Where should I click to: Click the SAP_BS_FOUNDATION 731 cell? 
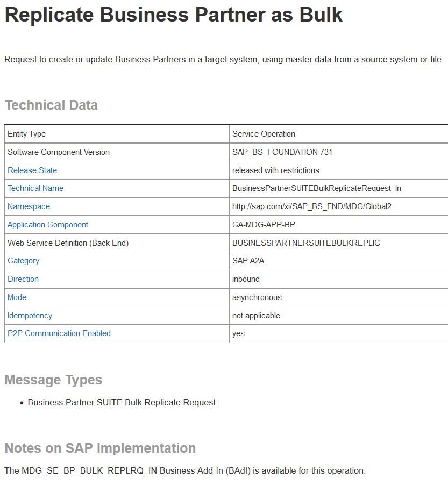(282, 152)
